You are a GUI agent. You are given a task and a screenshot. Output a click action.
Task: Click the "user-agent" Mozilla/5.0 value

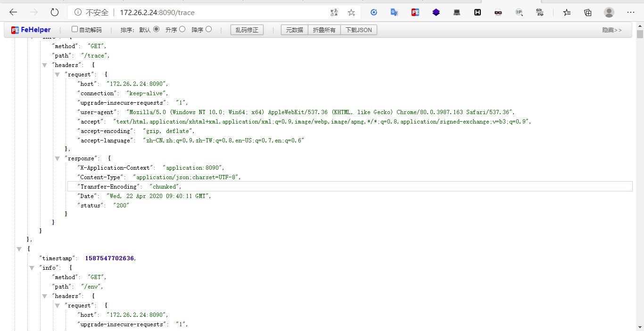tap(321, 112)
